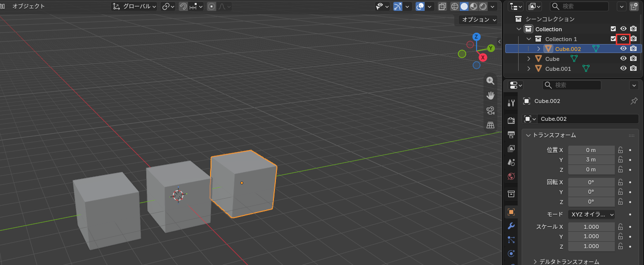Image resolution: width=644 pixels, height=265 pixels.
Task: Click the hand pan view icon
Action: tap(490, 96)
